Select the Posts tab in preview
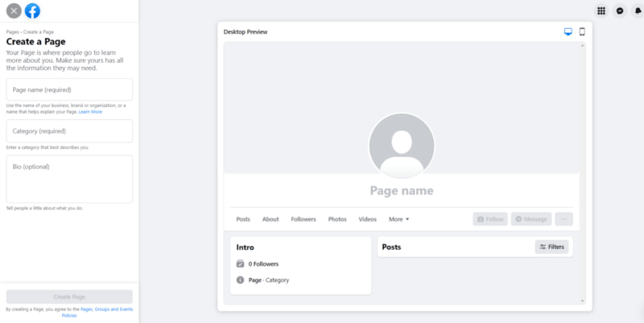The width and height of the screenshot is (644, 323). 243,219
